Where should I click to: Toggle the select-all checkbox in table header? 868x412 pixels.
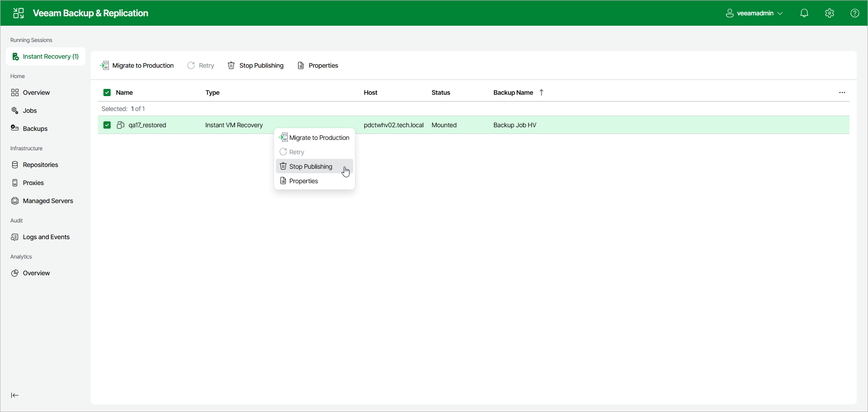pyautogui.click(x=107, y=93)
